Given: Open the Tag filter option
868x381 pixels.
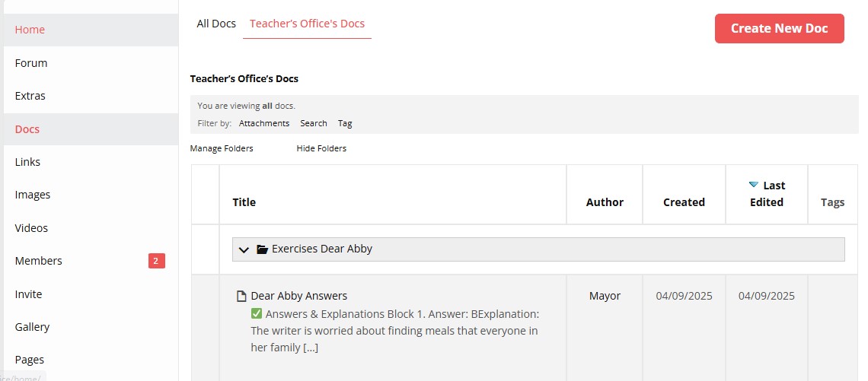Looking at the screenshot, I should [x=345, y=123].
